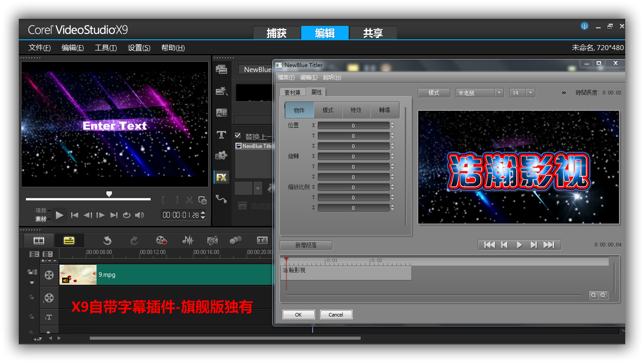The height and width of the screenshot is (363, 644).
Task: Open the font size 14 dropdown
Action: click(x=530, y=93)
